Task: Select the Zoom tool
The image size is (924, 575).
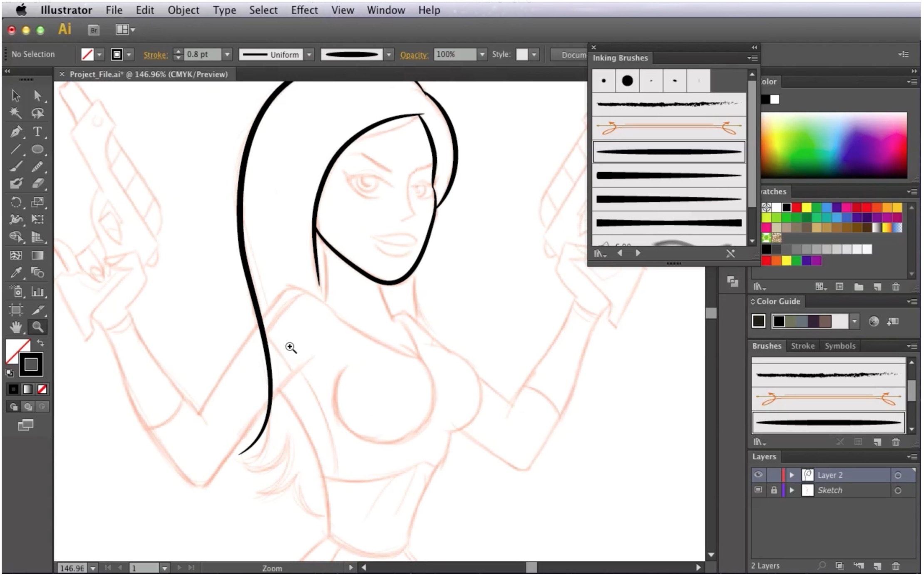Action: click(x=38, y=327)
